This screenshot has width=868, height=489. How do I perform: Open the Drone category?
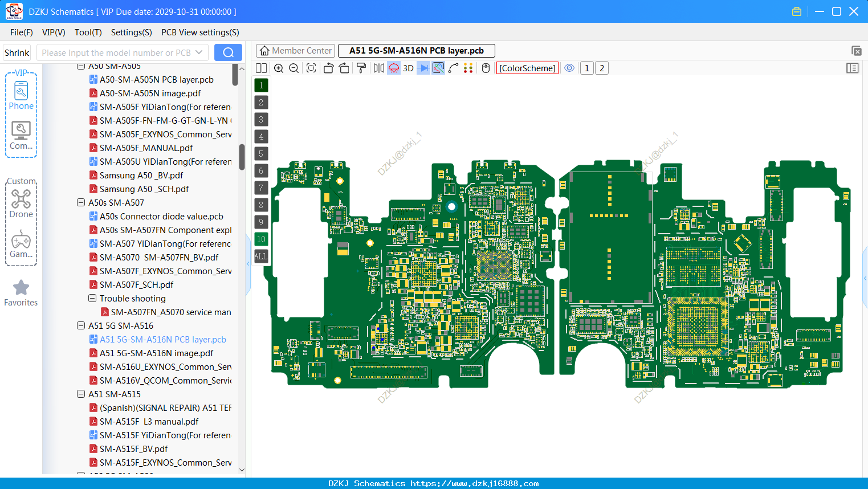[21, 203]
